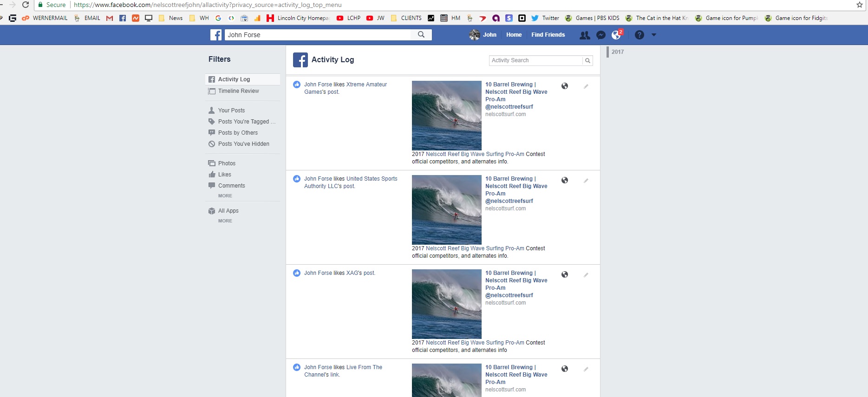
Task: Open the Twitter bookmark
Action: (545, 18)
